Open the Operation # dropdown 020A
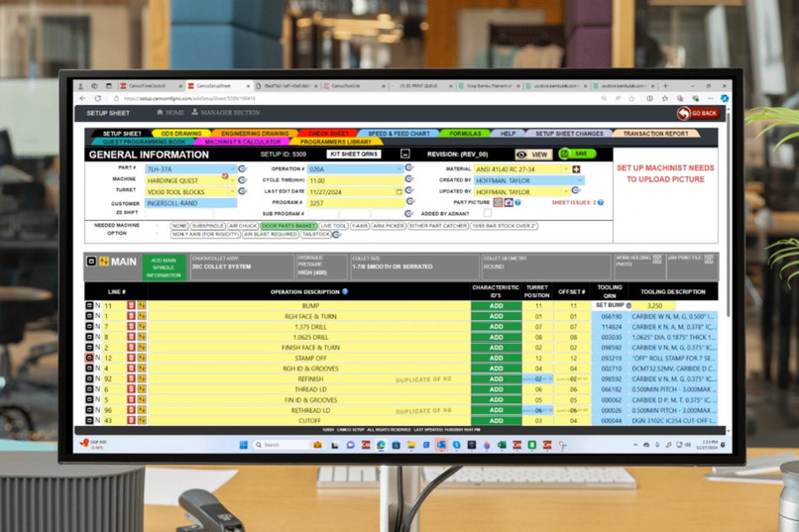This screenshot has height=532, width=799. click(x=355, y=169)
